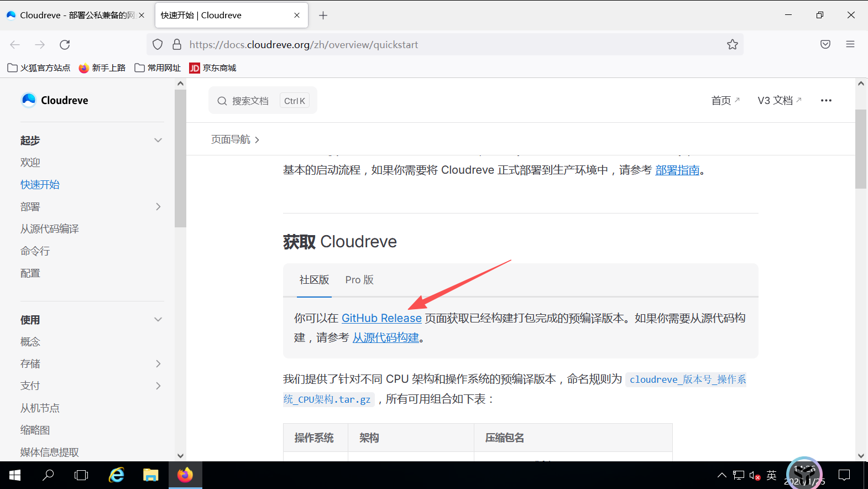Open the Firefox hamburger application menu

click(x=850, y=44)
